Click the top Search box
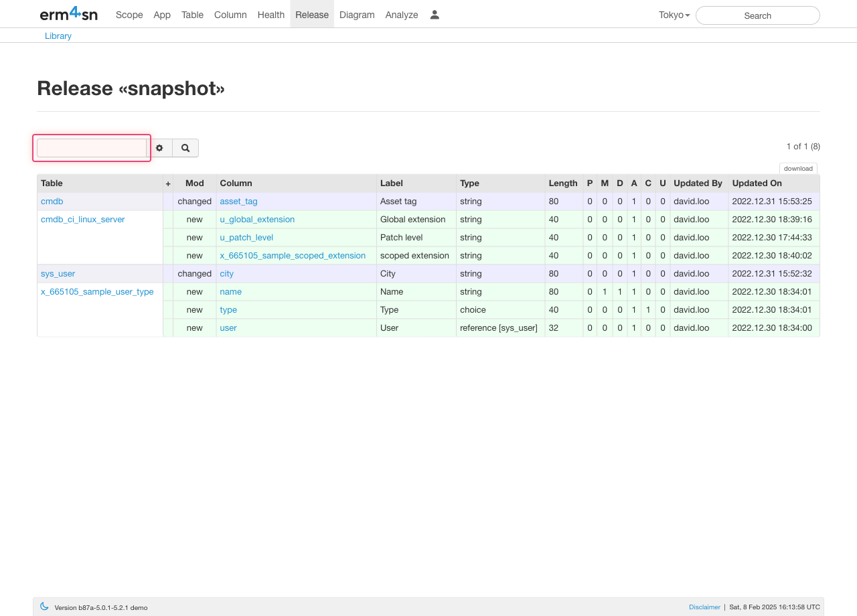 pyautogui.click(x=757, y=15)
